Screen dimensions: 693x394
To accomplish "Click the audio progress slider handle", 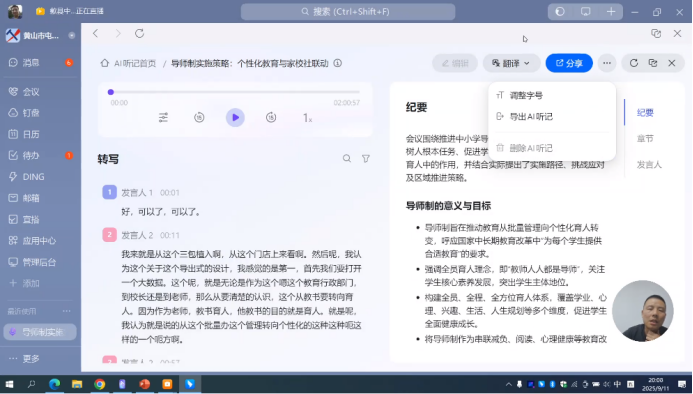I will (x=111, y=92).
